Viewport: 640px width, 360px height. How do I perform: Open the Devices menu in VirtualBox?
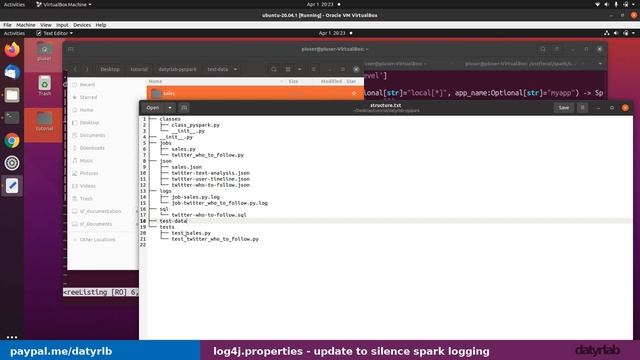tap(82, 25)
